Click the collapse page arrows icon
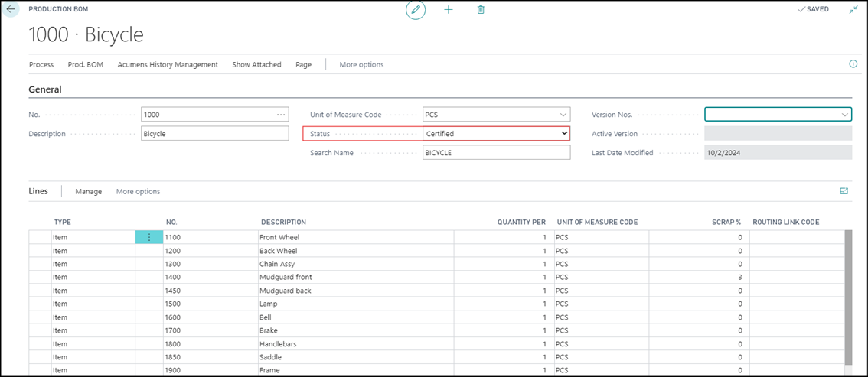 853,10
